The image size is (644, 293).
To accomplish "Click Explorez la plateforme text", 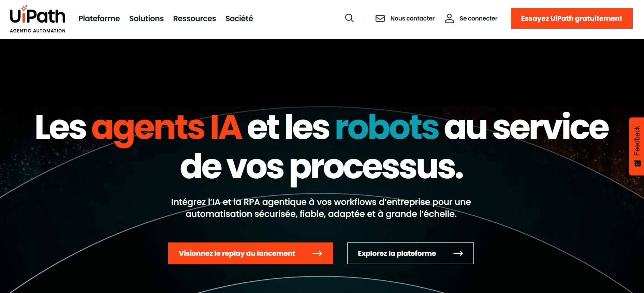I will (397, 253).
